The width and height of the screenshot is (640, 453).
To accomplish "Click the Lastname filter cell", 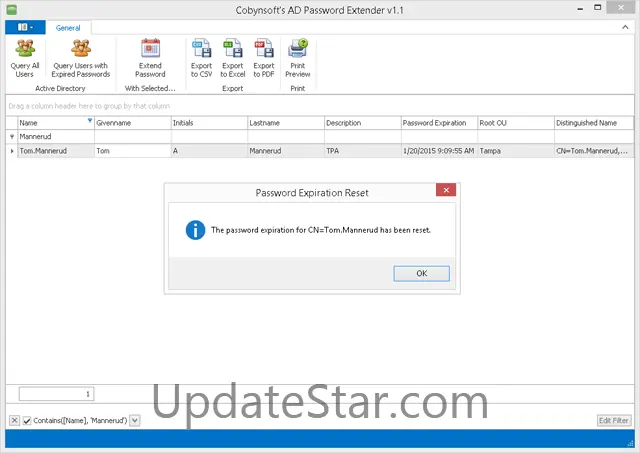I will (x=286, y=136).
